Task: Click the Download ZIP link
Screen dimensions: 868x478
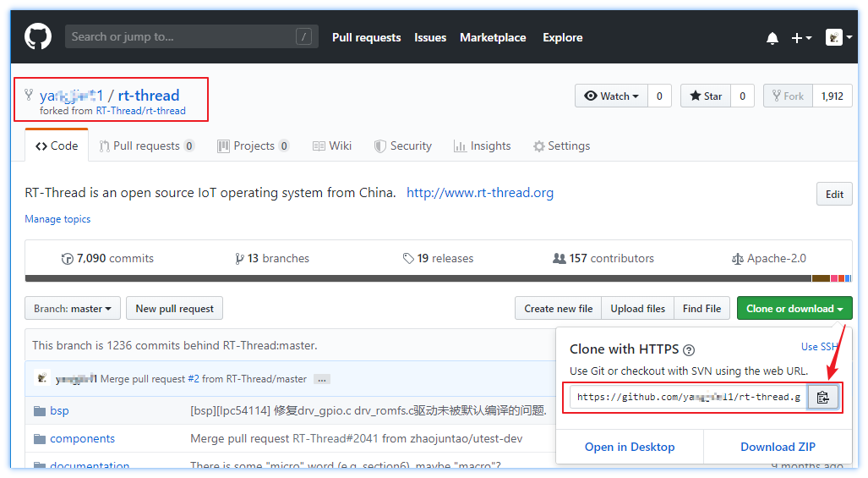Action: coord(778,447)
